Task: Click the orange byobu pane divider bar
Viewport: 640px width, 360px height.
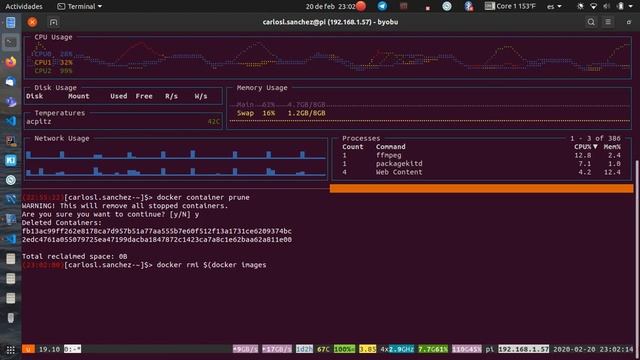Action: (x=482, y=188)
